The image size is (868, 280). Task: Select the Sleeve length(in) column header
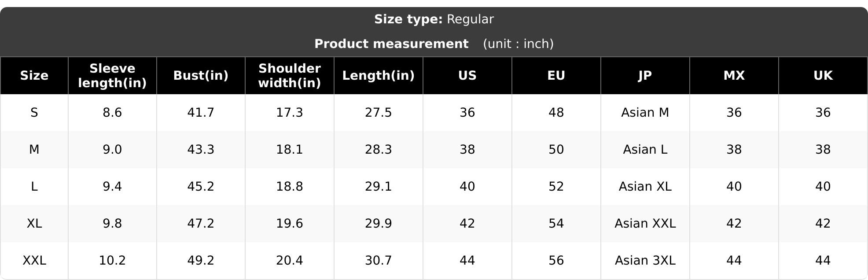click(112, 76)
